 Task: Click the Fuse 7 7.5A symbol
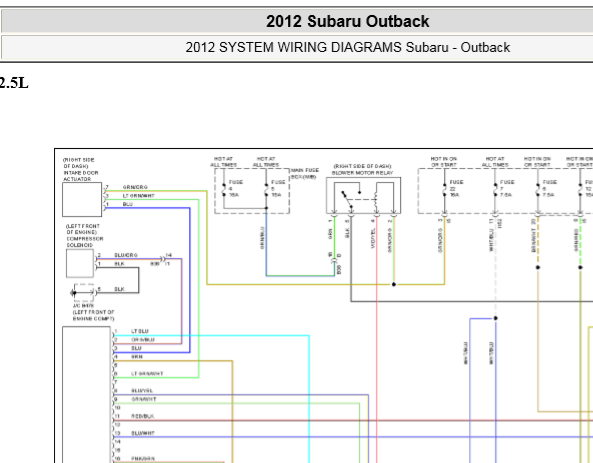495,188
